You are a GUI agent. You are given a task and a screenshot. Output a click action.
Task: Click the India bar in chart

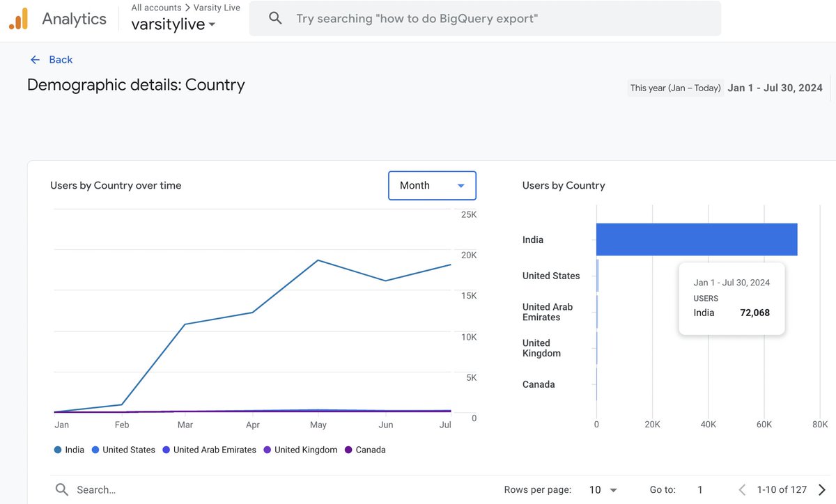click(x=697, y=239)
